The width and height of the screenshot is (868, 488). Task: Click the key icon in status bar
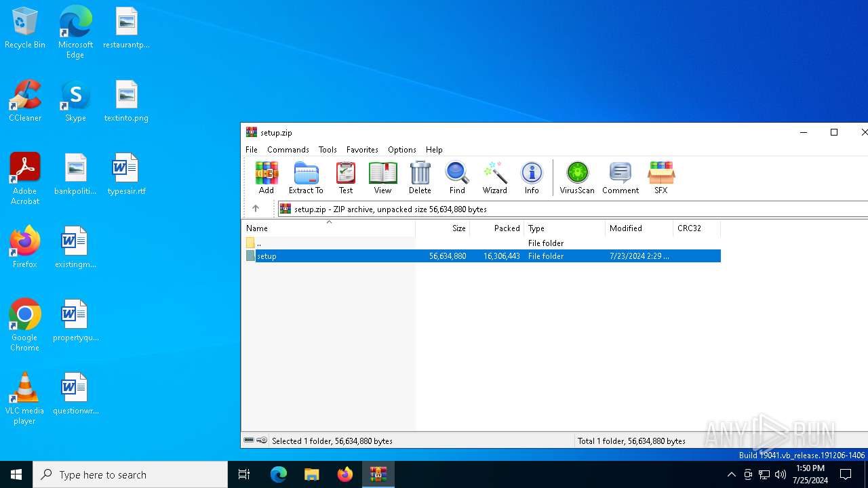coord(262,441)
